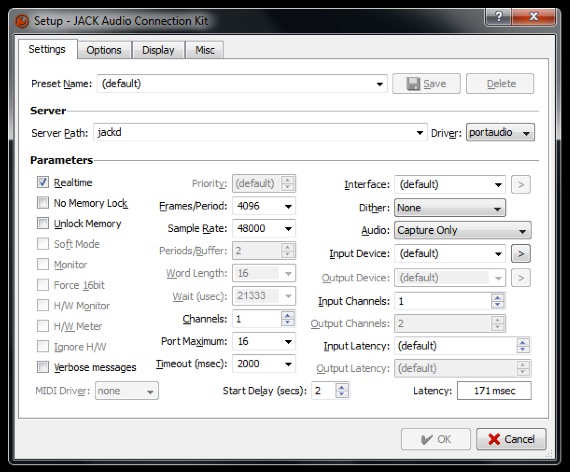Click the Input Channels spinner
Image resolution: width=570 pixels, height=472 pixels.
[450, 301]
